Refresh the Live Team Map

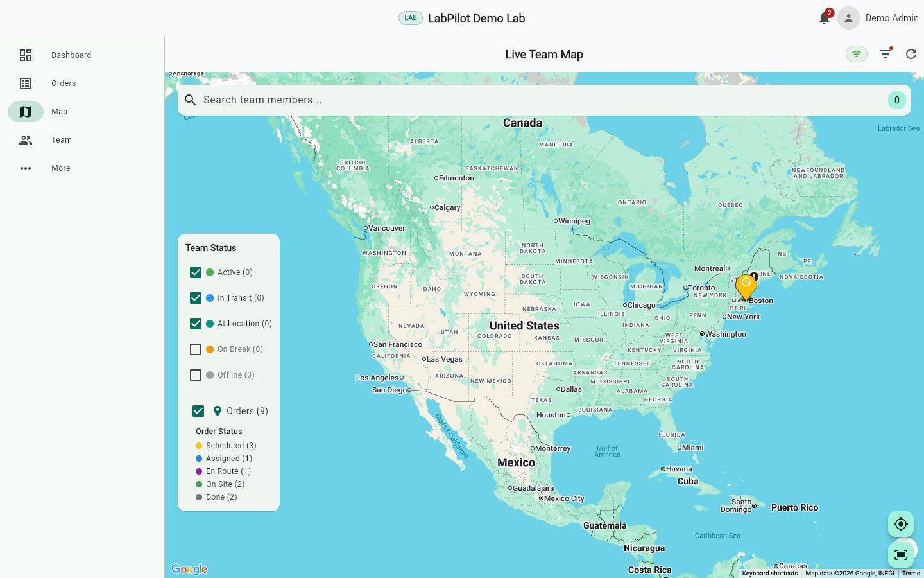pyautogui.click(x=911, y=54)
